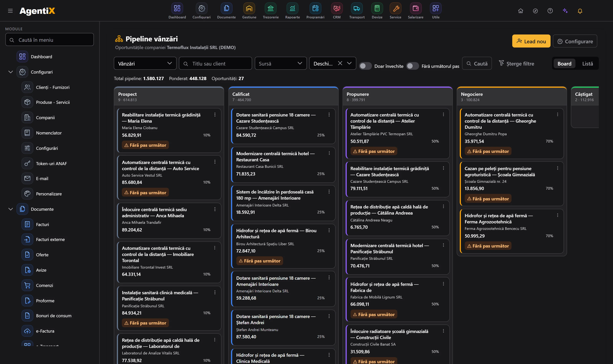Open the Transport module in top bar
This screenshot has width=613, height=364.
[357, 9]
